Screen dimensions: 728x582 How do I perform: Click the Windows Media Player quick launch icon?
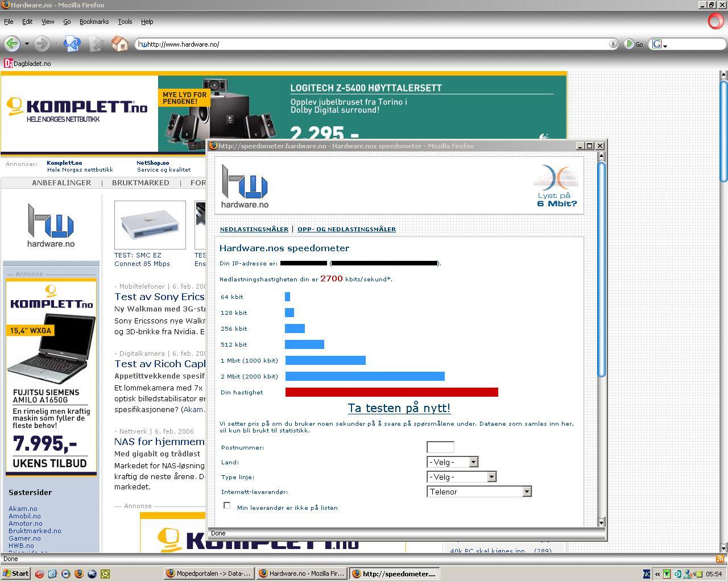pos(65,574)
